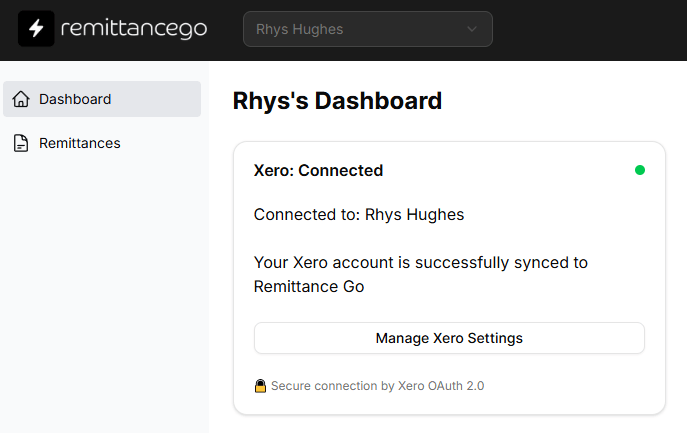Click the Secure connection by Xero OAuth text
Viewport: 687px width, 433px height.
click(377, 385)
